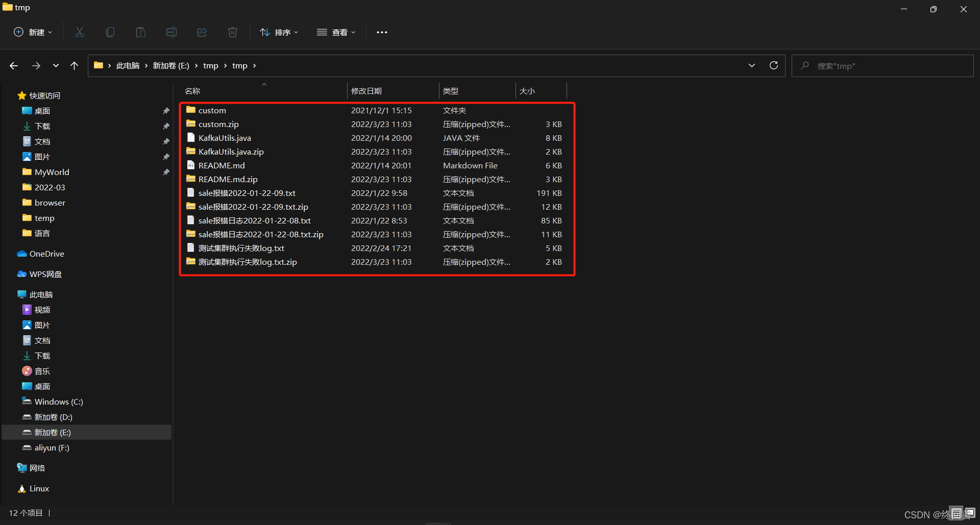This screenshot has height=525, width=980.
Task: Sort by 大小 column header
Action: [x=541, y=91]
